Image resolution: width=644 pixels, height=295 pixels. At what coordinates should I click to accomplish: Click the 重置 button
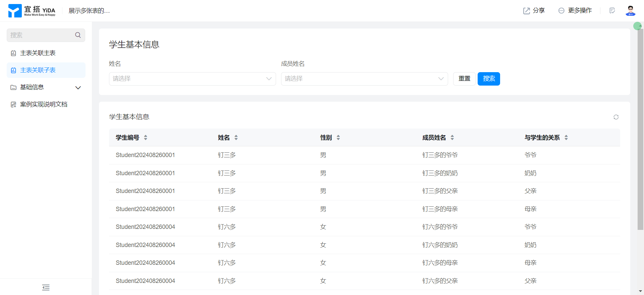464,79
